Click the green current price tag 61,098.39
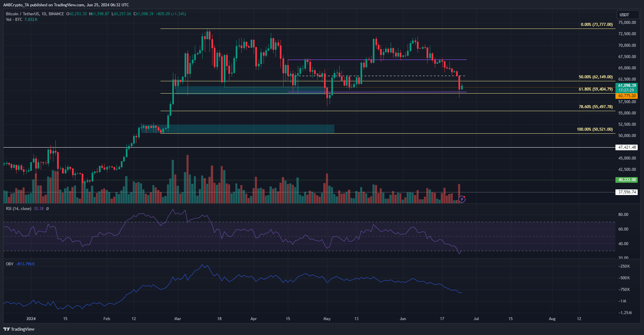 (x=627, y=86)
